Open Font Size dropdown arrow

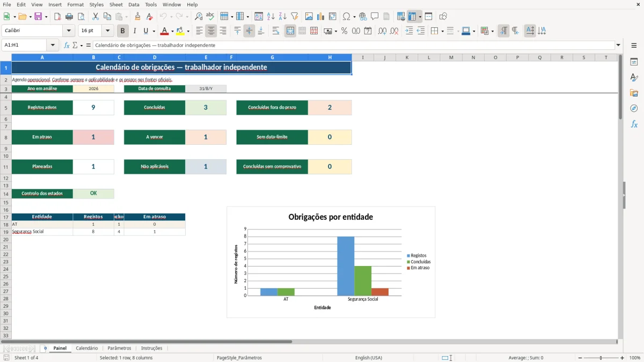click(x=107, y=31)
